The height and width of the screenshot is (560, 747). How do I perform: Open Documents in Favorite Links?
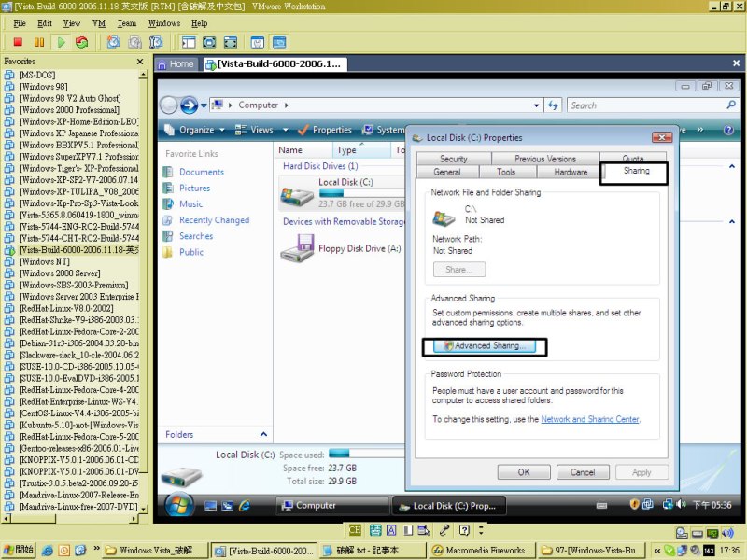(x=201, y=172)
